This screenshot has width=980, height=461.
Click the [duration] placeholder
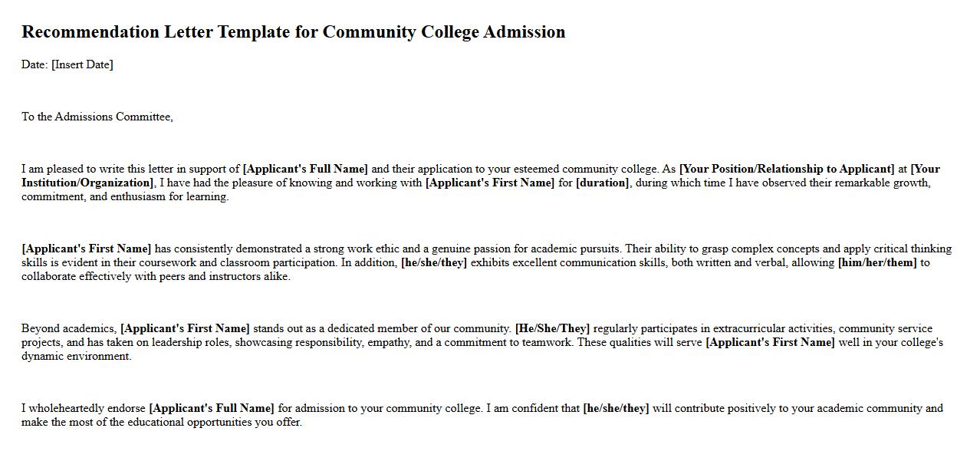(603, 183)
